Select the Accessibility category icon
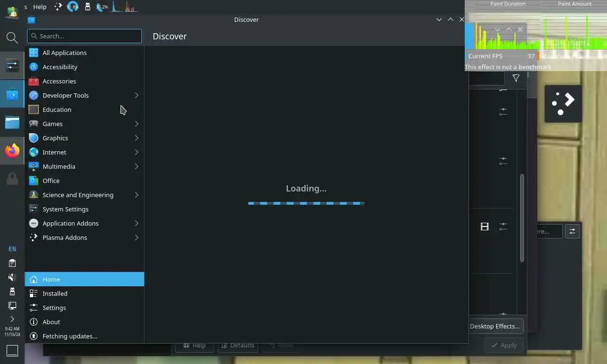The height and width of the screenshot is (364, 607). pos(34,67)
